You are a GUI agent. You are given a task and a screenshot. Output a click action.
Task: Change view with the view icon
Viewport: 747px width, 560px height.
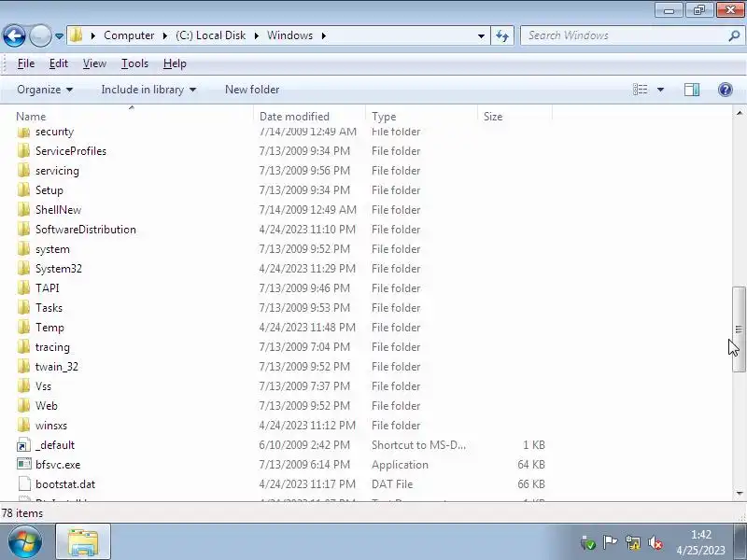coord(640,90)
